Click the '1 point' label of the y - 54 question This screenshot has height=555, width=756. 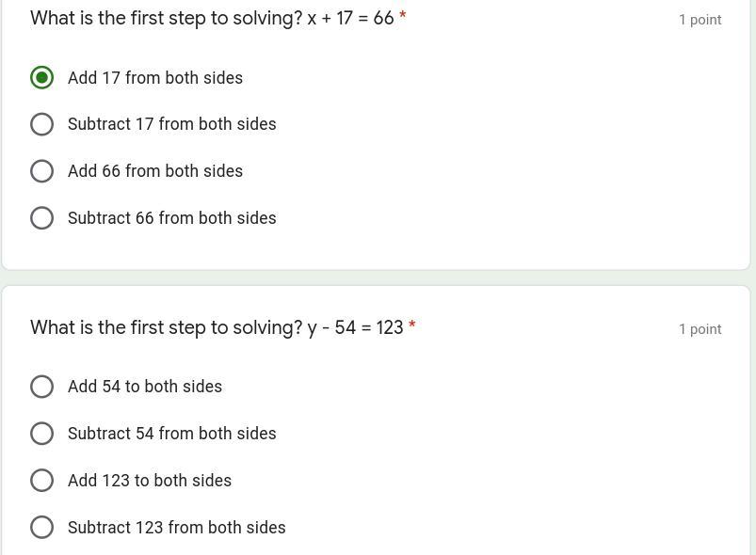tap(700, 329)
